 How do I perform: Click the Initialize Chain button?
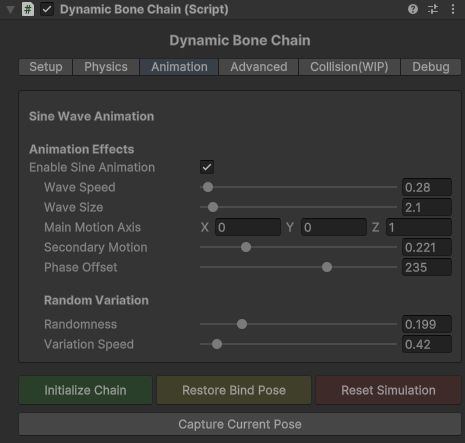[x=85, y=390]
